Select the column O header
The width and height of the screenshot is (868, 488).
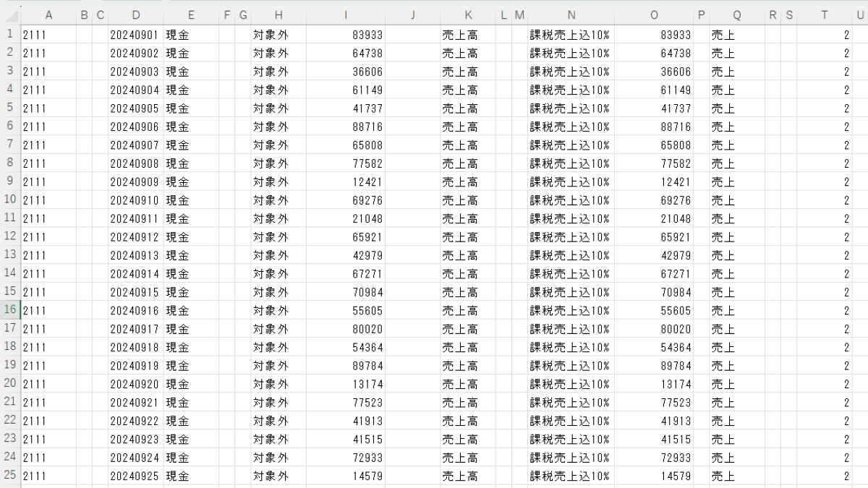click(x=654, y=15)
